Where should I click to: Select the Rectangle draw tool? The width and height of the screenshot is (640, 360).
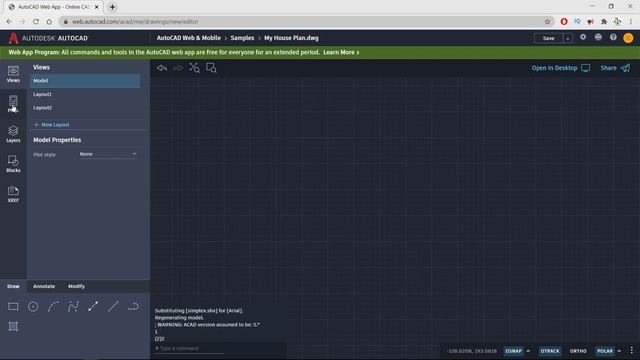tap(13, 307)
